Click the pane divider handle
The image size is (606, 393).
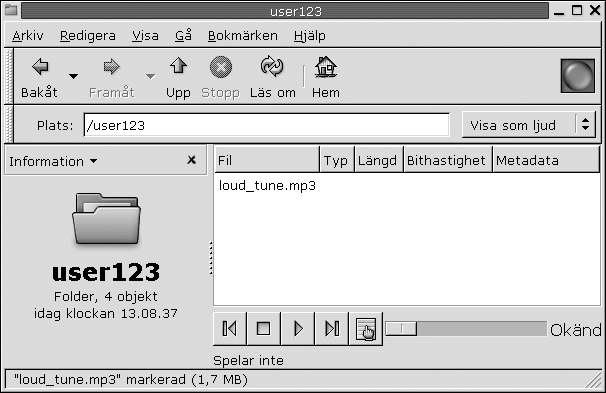coord(211,258)
